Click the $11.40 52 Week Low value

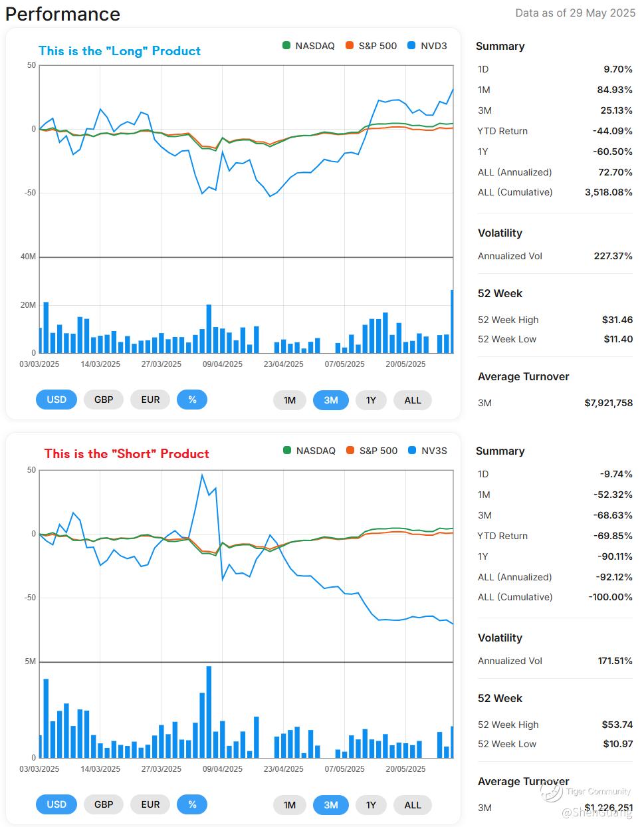coord(617,339)
